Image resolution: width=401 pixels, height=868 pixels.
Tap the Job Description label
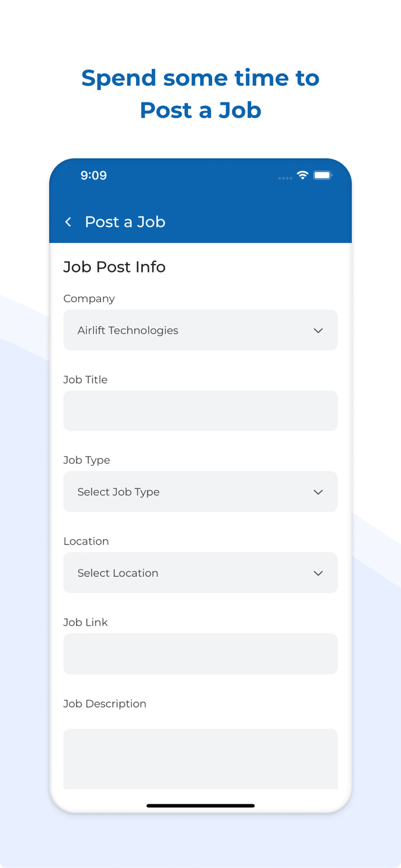(x=105, y=704)
